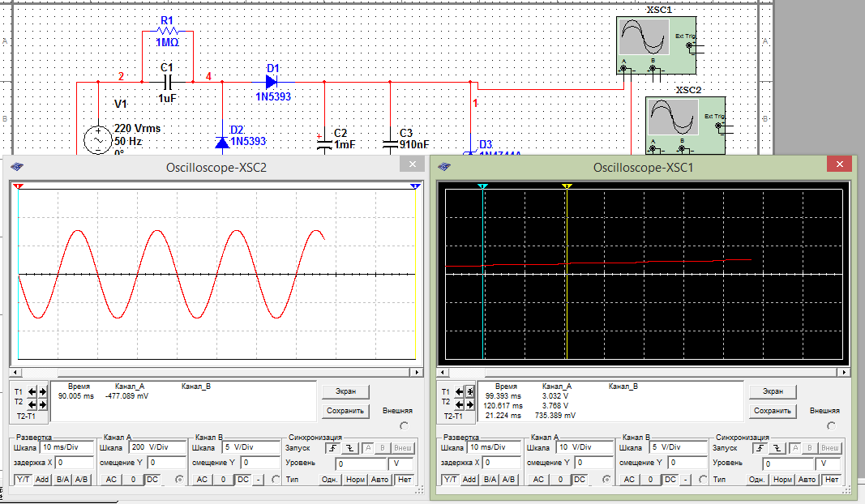The height and width of the screenshot is (504, 865).
Task: Toggle external trigger radio in XSC1
Action: coord(831,425)
